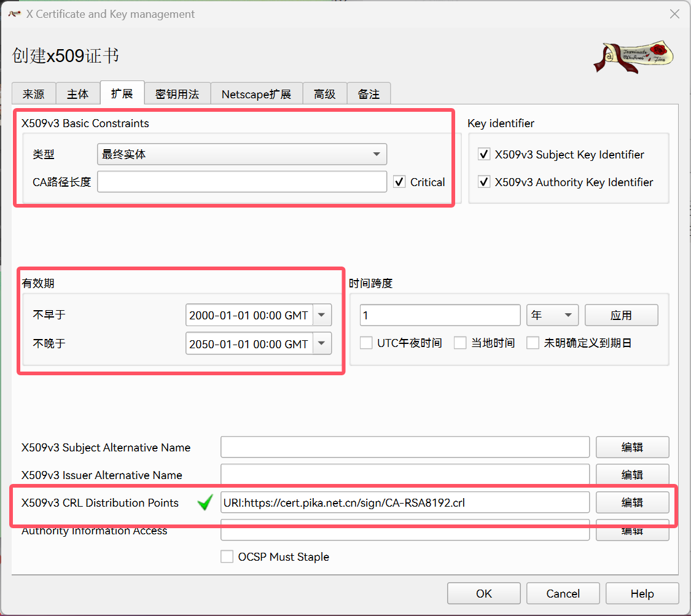Click the 不早于 date field 2000-01-01

click(249, 315)
